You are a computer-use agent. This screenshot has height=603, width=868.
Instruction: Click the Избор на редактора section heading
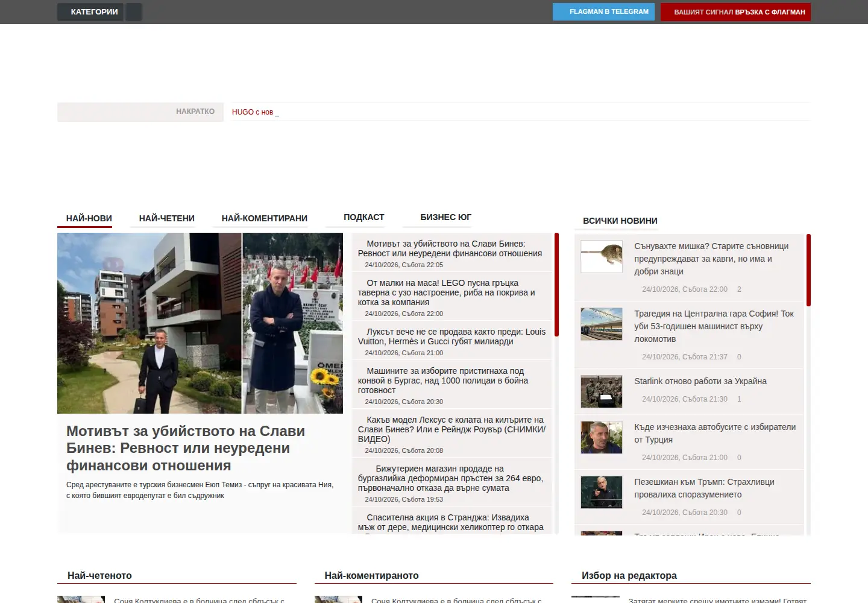pos(629,576)
